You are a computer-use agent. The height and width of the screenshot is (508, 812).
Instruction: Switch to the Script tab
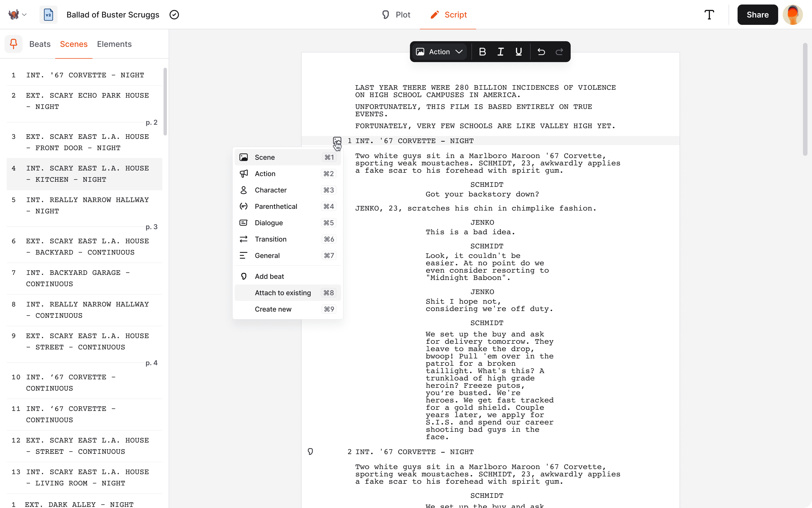(x=448, y=15)
